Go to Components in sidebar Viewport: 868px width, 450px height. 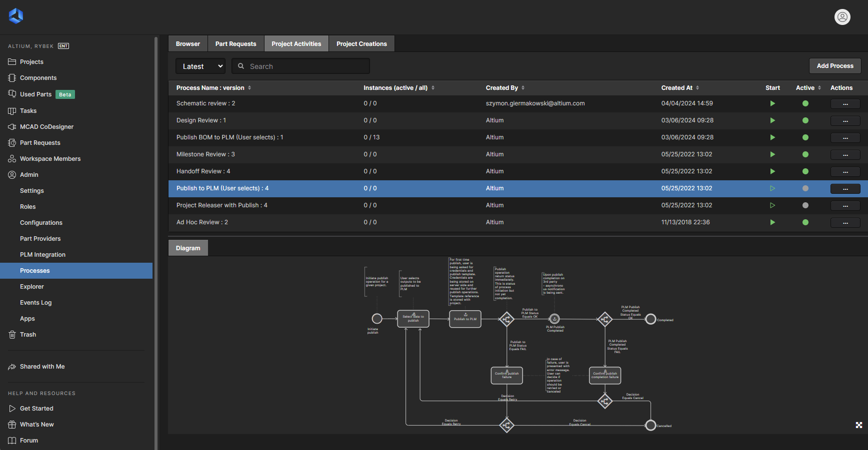tap(38, 78)
